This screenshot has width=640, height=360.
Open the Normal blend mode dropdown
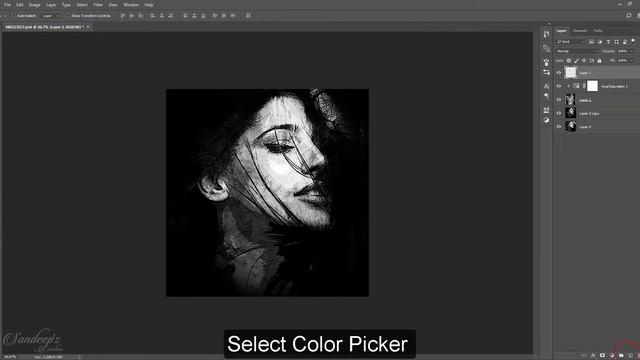[x=577, y=51]
